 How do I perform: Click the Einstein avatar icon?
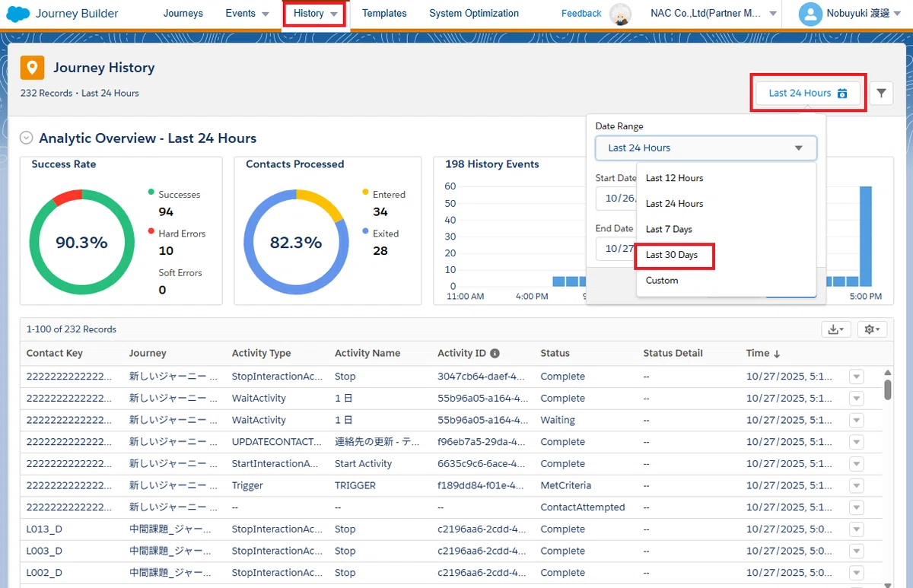622,14
